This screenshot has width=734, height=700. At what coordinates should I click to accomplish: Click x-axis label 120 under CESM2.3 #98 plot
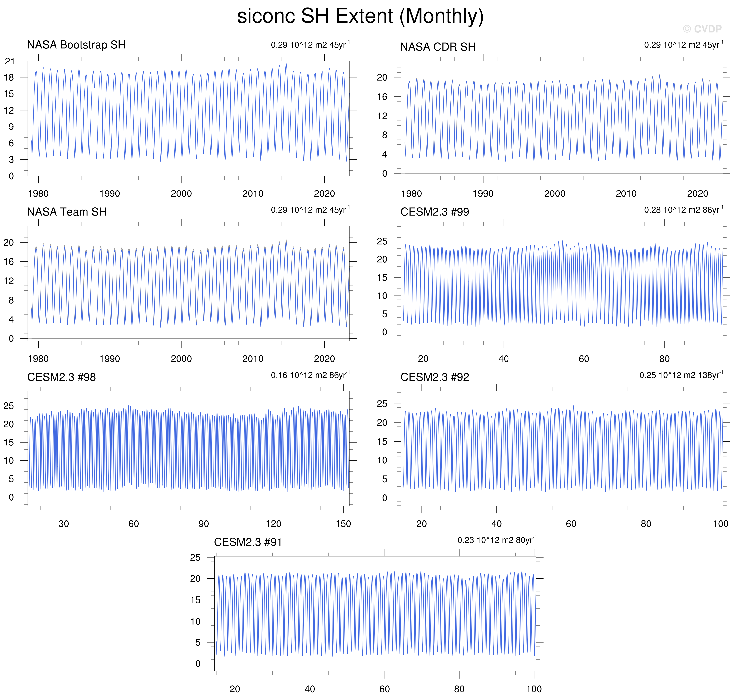273,524
